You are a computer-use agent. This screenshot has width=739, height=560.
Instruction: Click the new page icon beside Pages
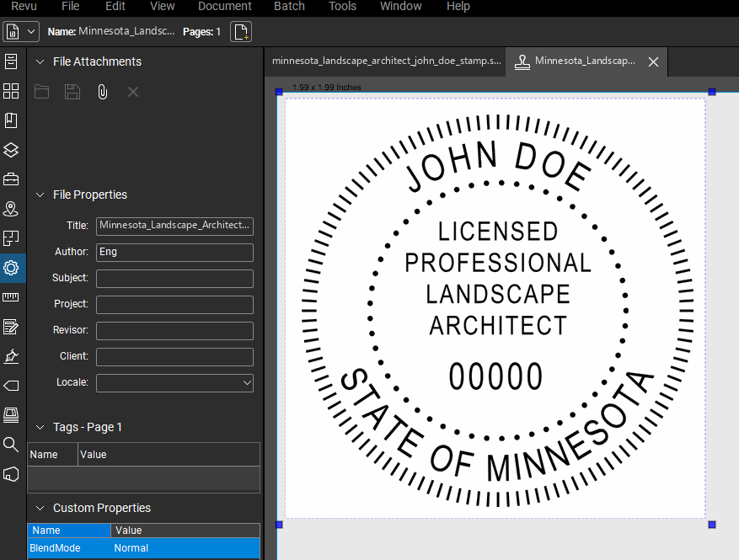pyautogui.click(x=241, y=31)
